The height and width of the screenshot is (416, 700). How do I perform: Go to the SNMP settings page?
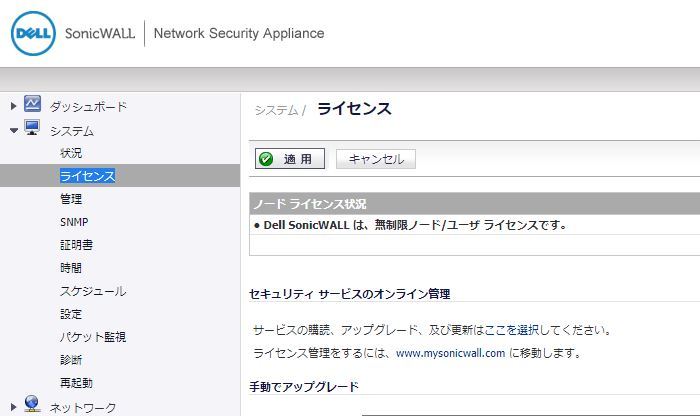[74, 222]
